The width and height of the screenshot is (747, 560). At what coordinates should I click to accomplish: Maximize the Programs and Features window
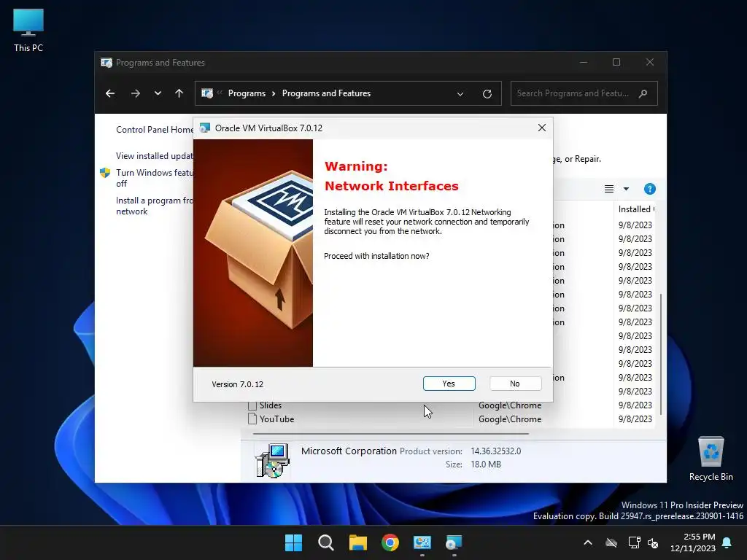(616, 63)
